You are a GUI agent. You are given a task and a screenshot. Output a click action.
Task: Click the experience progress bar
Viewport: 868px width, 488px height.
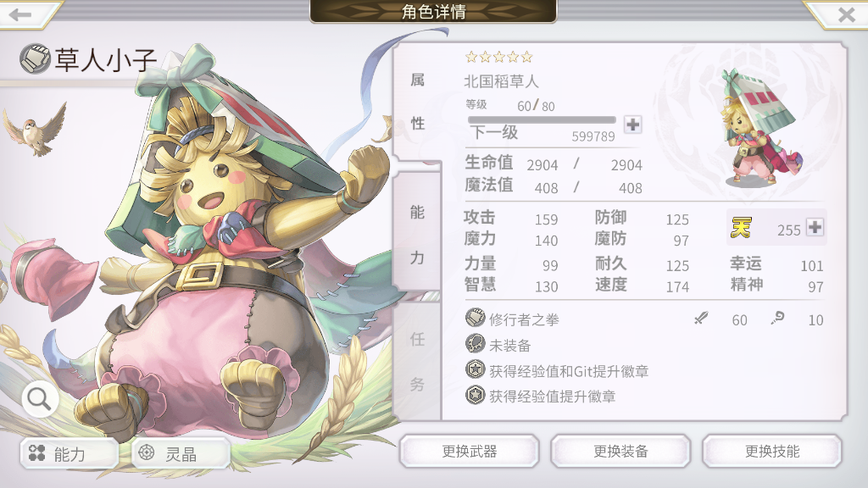542,120
